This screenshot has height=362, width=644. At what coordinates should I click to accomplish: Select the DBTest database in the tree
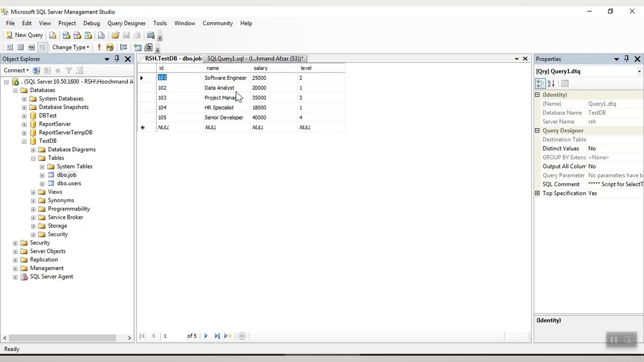tap(48, 116)
